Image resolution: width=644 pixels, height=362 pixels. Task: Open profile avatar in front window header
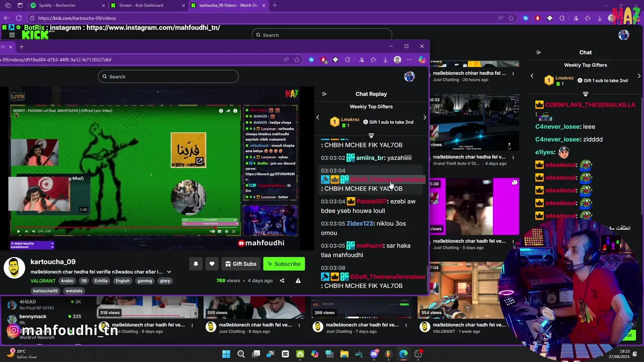click(x=410, y=76)
